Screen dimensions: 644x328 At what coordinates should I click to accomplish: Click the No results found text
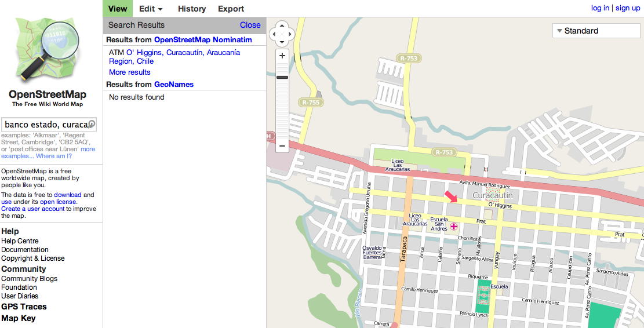[136, 97]
